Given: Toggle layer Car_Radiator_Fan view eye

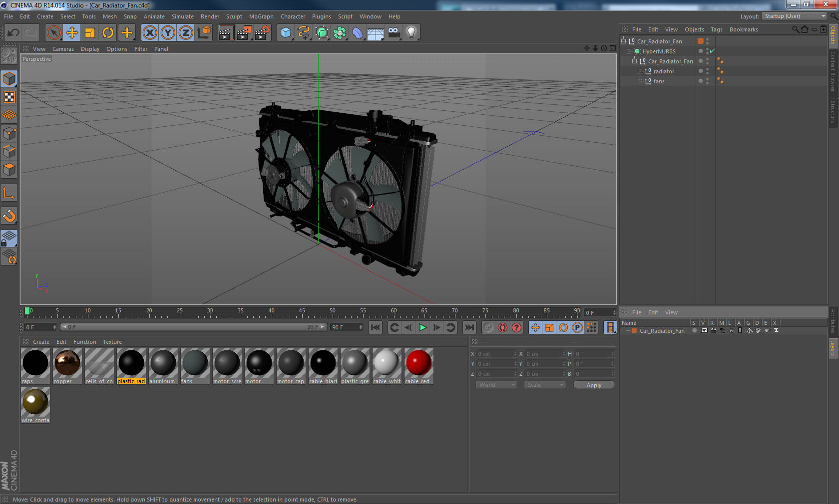Looking at the screenshot, I should (704, 330).
